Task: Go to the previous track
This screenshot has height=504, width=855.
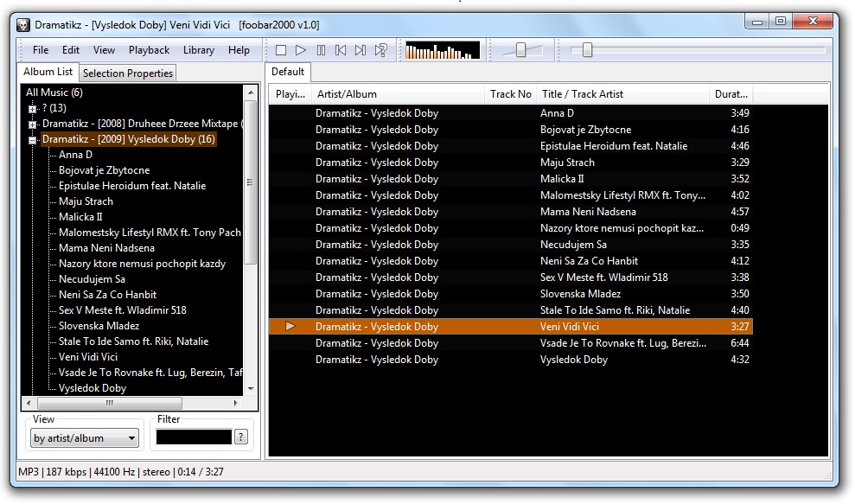Action: 341,50
